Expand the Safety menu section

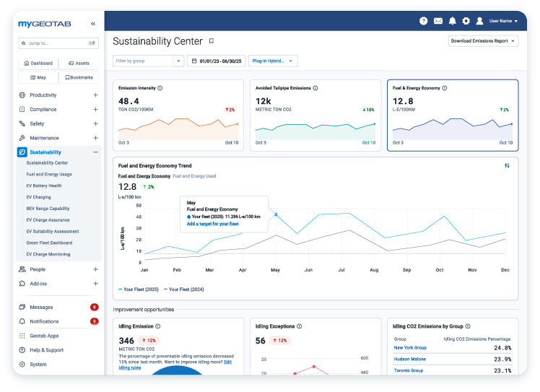pyautogui.click(x=95, y=123)
